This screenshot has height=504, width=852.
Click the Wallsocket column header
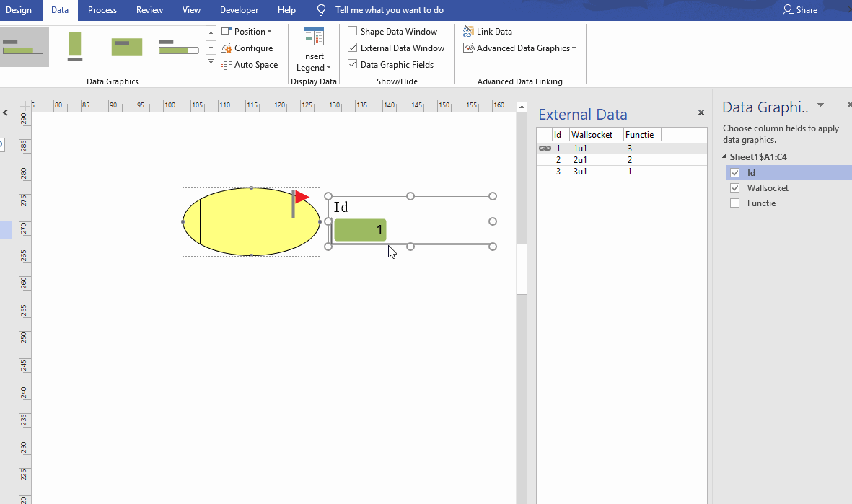596,135
